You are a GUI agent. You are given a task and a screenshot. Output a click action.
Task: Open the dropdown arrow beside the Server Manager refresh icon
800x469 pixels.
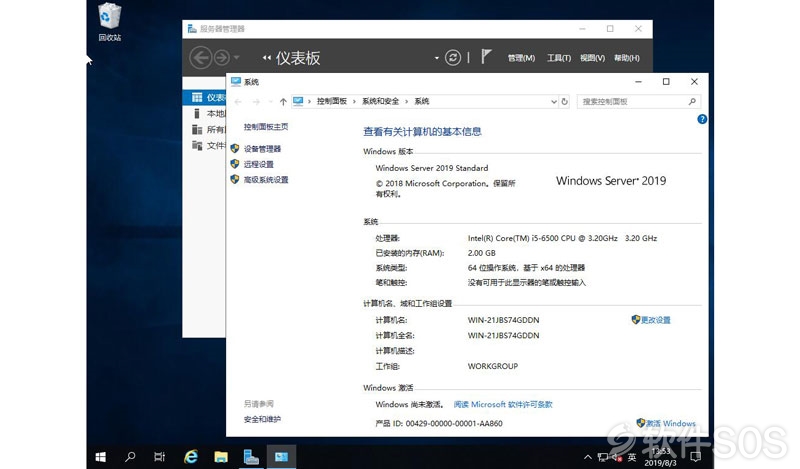[x=437, y=58]
